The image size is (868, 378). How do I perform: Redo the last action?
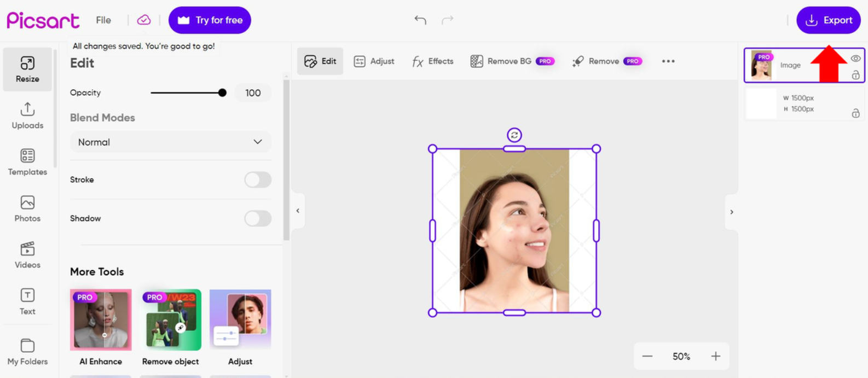point(448,20)
